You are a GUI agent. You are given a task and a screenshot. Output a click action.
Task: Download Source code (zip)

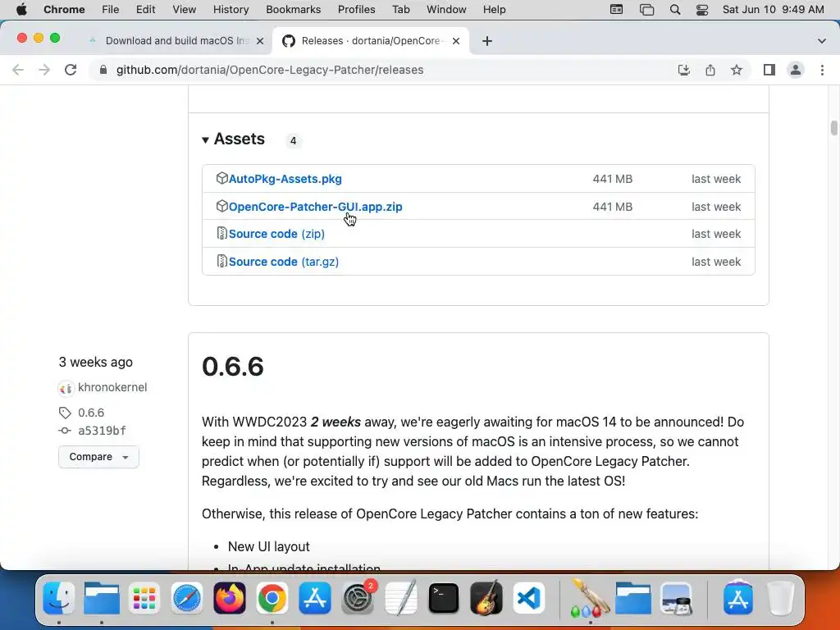276,234
